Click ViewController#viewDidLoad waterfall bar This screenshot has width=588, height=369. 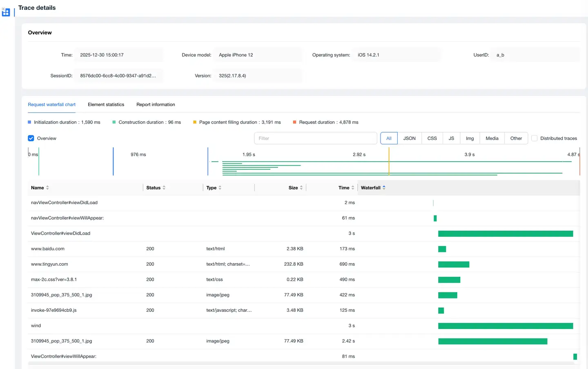pyautogui.click(x=505, y=233)
